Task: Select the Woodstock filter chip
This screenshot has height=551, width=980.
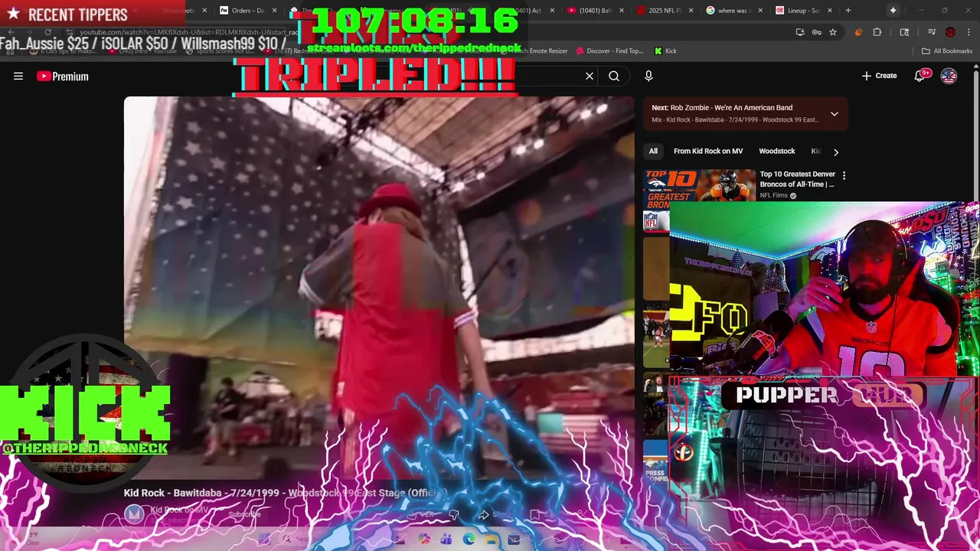Action: 777,151
